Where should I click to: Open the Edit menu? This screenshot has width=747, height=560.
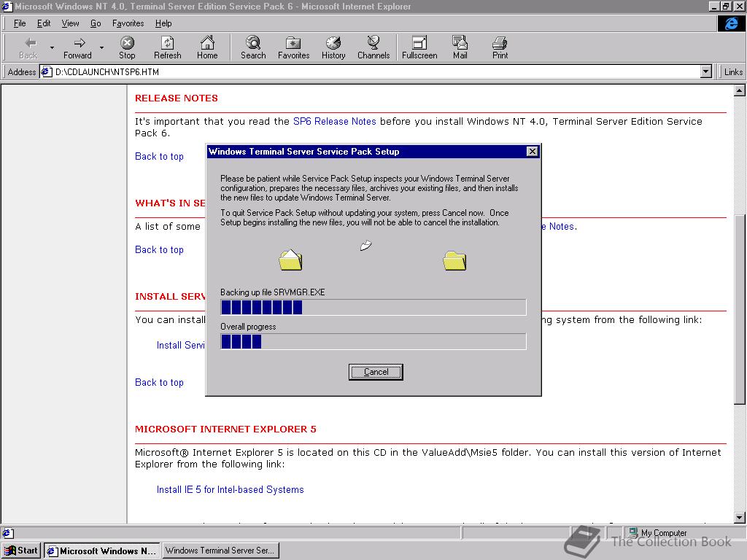44,23
